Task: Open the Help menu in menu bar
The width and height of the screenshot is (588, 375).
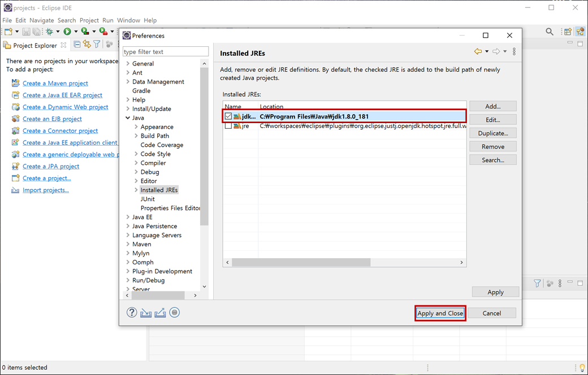Action: pos(150,20)
